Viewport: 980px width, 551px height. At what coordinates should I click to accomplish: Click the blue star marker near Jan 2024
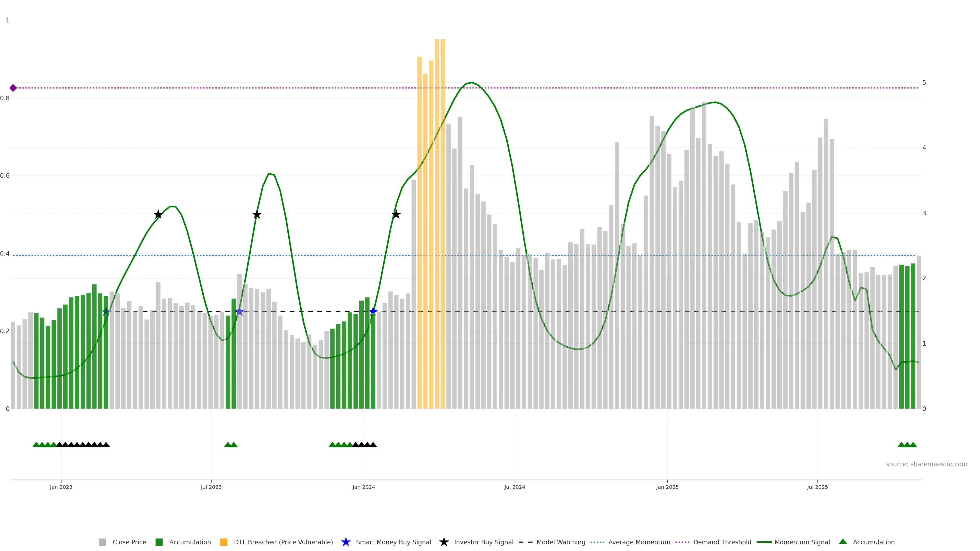[373, 311]
